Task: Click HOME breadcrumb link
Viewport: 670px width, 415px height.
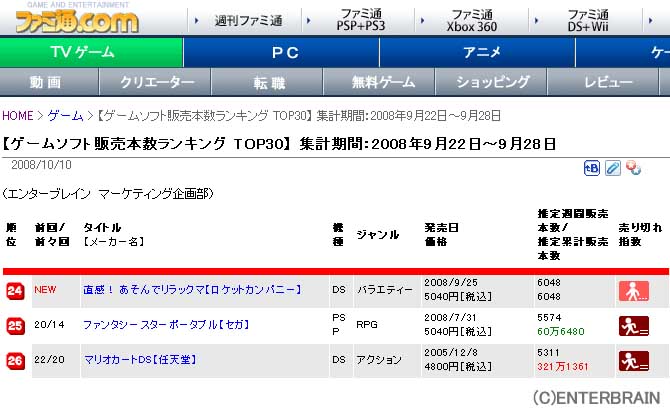Action: click(18, 116)
